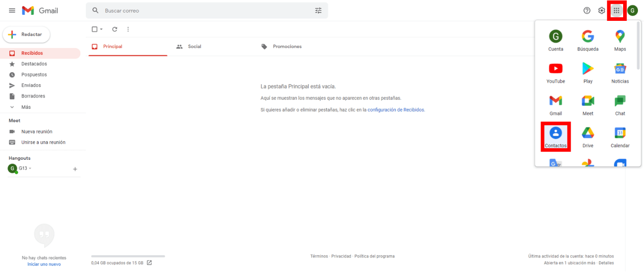Open Calendar from the apps panel
The height and width of the screenshot is (277, 644).
[x=620, y=138]
